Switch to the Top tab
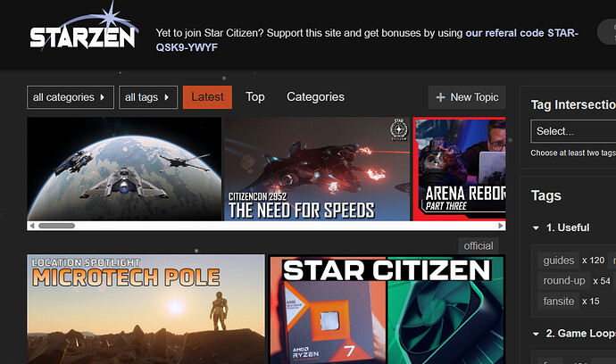This screenshot has height=364, width=616. tap(255, 97)
